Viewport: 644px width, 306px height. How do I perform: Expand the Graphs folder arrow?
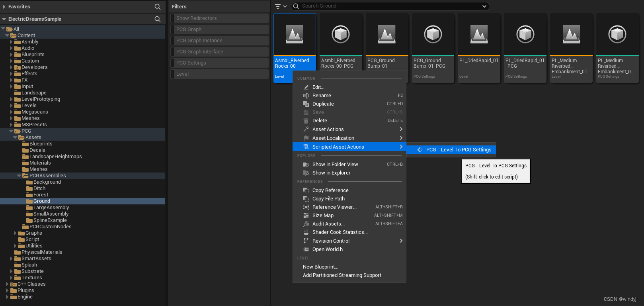point(15,233)
